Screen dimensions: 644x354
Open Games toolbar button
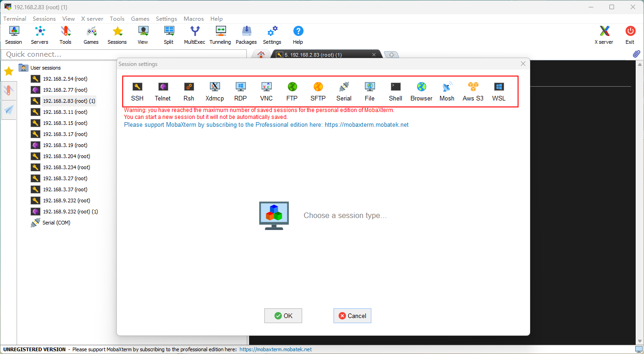click(91, 35)
